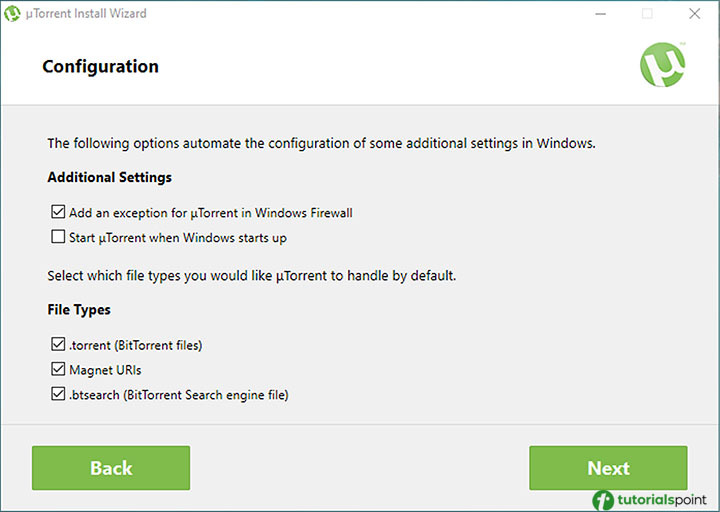Enable Start µTorrent when Windows starts up
The width and height of the screenshot is (720, 512).
(x=57, y=238)
